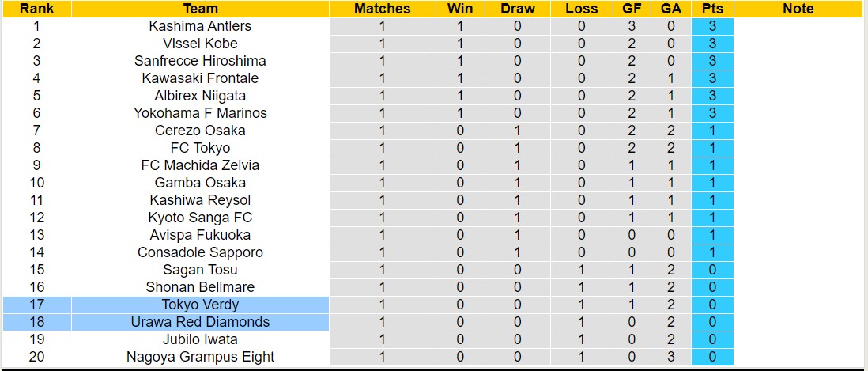Screen dimensions: 868x371
Task: Click Kashima Antlers' blue points cell
Action: point(712,26)
